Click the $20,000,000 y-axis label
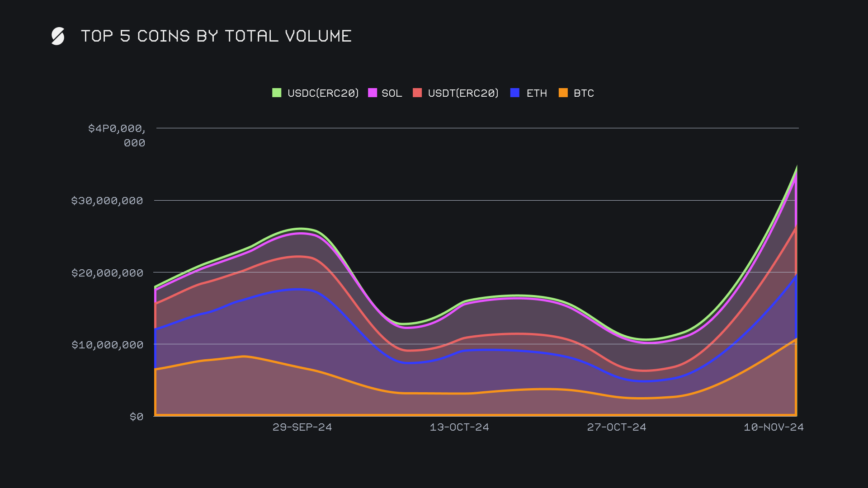This screenshot has height=488, width=868. tap(107, 273)
